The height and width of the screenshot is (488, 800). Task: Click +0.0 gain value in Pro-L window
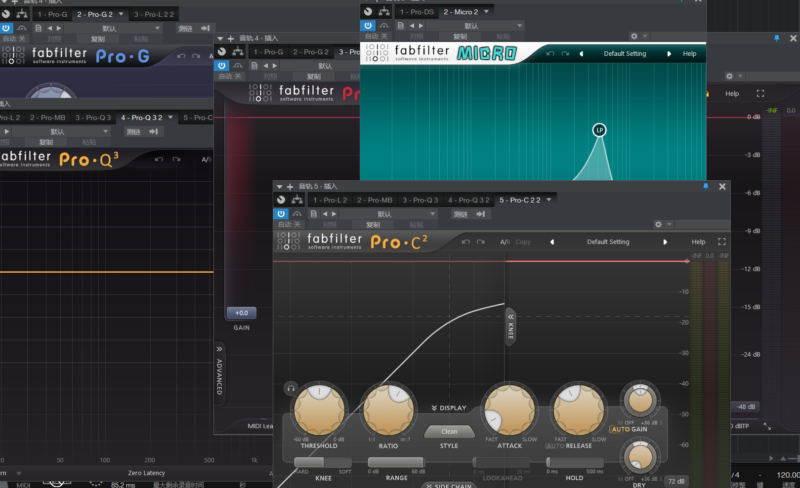tap(241, 312)
